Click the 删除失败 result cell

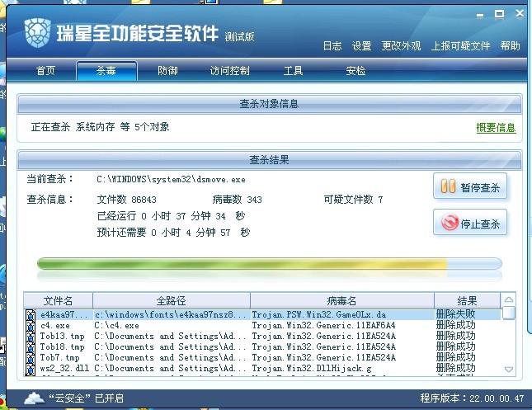pos(455,314)
